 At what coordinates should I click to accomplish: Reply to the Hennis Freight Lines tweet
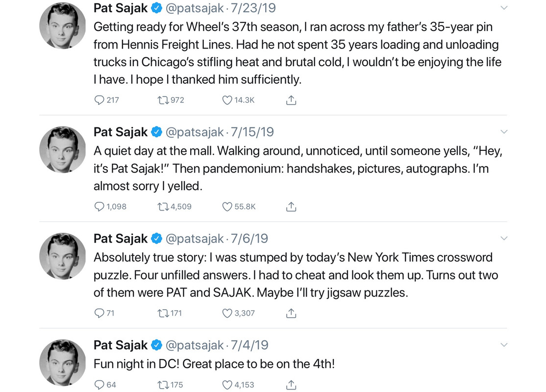pyautogui.click(x=99, y=100)
